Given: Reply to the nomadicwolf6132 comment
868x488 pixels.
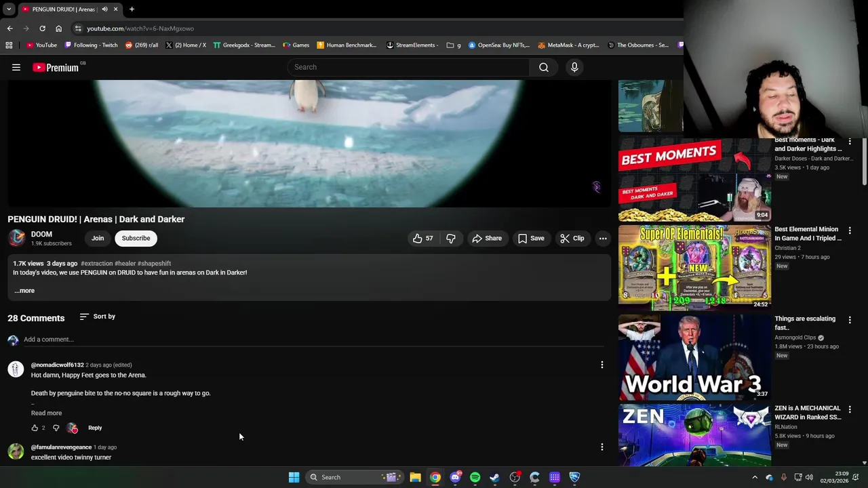Looking at the screenshot, I should pyautogui.click(x=95, y=428).
